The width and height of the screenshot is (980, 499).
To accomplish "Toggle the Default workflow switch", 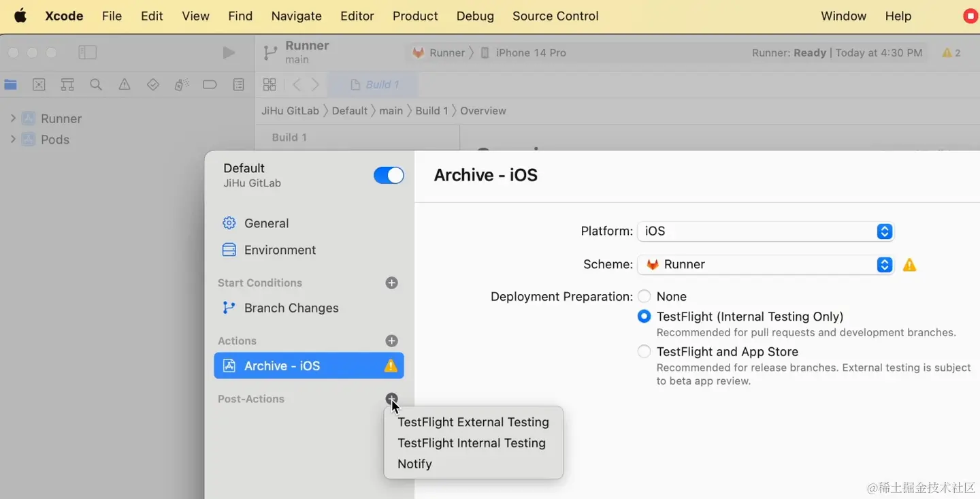I will (389, 175).
